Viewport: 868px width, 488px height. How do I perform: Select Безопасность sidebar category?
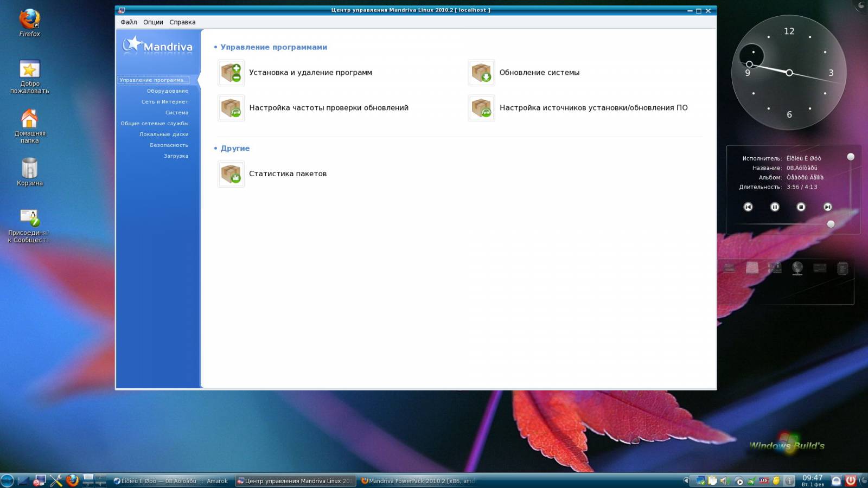pyautogui.click(x=169, y=145)
